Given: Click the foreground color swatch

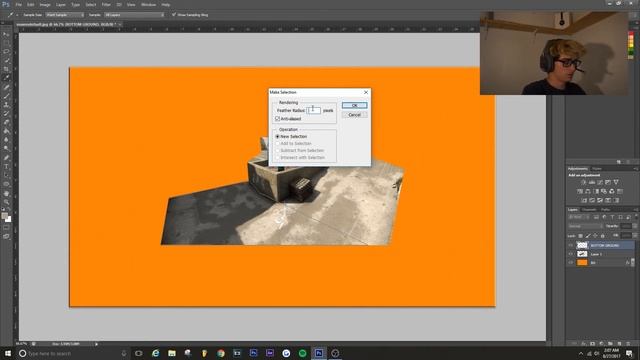Looking at the screenshot, I should (4, 216).
